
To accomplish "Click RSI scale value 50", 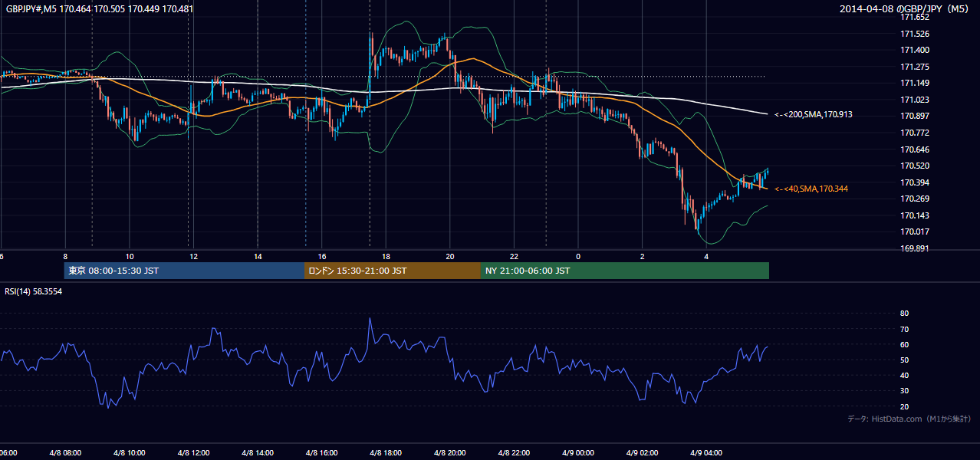I will 904,360.
